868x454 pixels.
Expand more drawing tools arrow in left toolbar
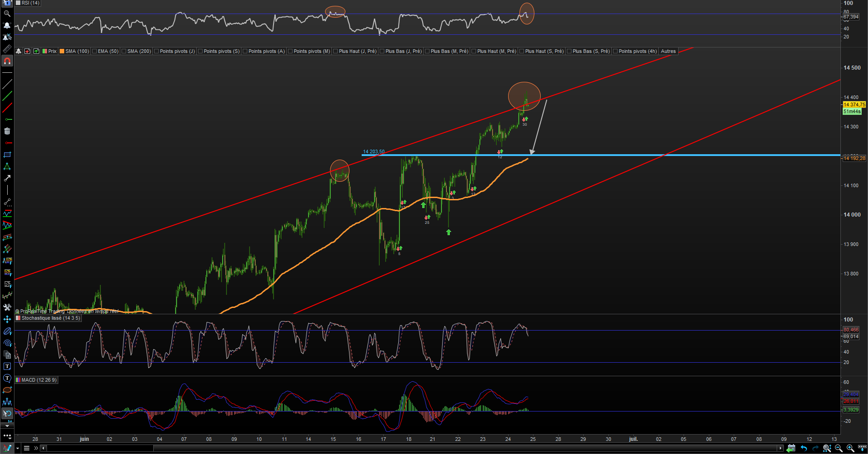(x=7, y=426)
